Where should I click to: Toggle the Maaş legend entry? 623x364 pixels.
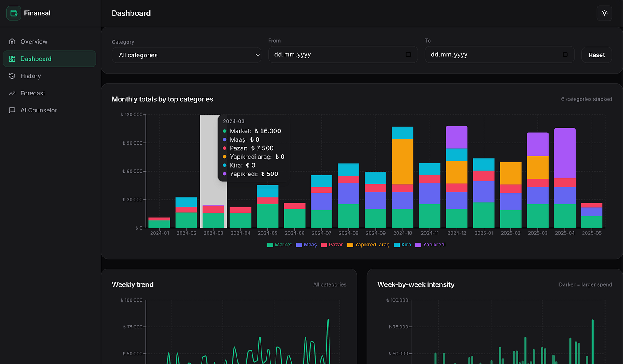[306, 245]
